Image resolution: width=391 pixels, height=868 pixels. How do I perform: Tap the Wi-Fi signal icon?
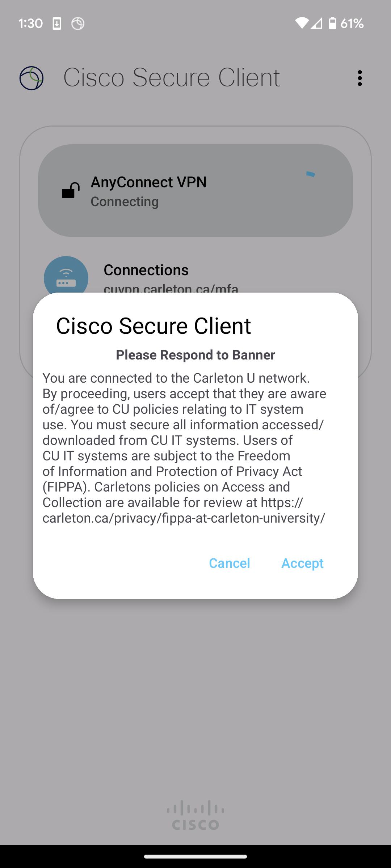pyautogui.click(x=302, y=24)
